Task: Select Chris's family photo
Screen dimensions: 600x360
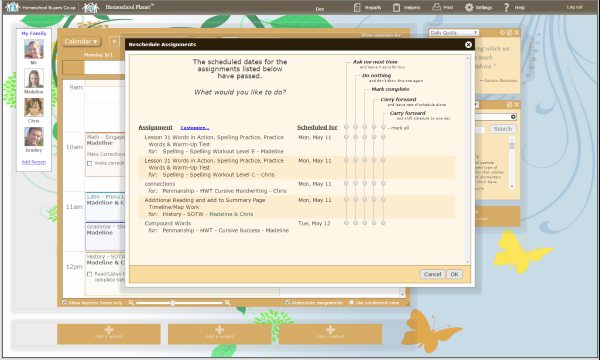Action: pos(34,107)
